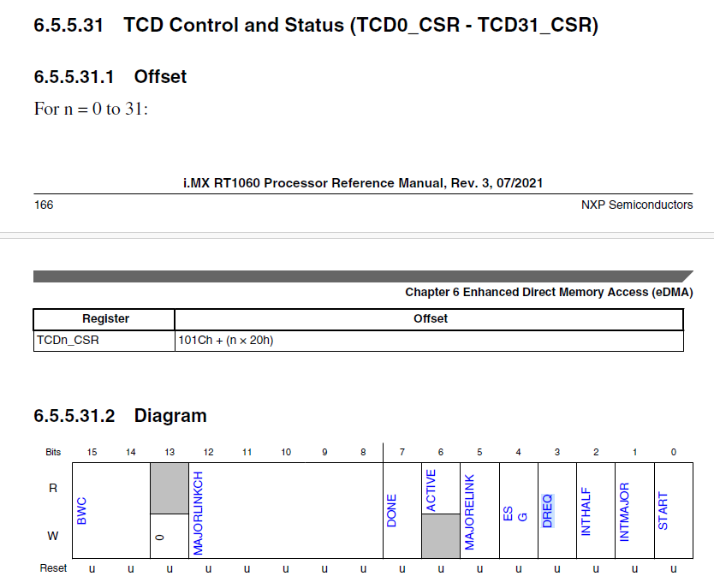Click the page number 166 in the footer
This screenshot has height=588, width=714.
[41, 205]
